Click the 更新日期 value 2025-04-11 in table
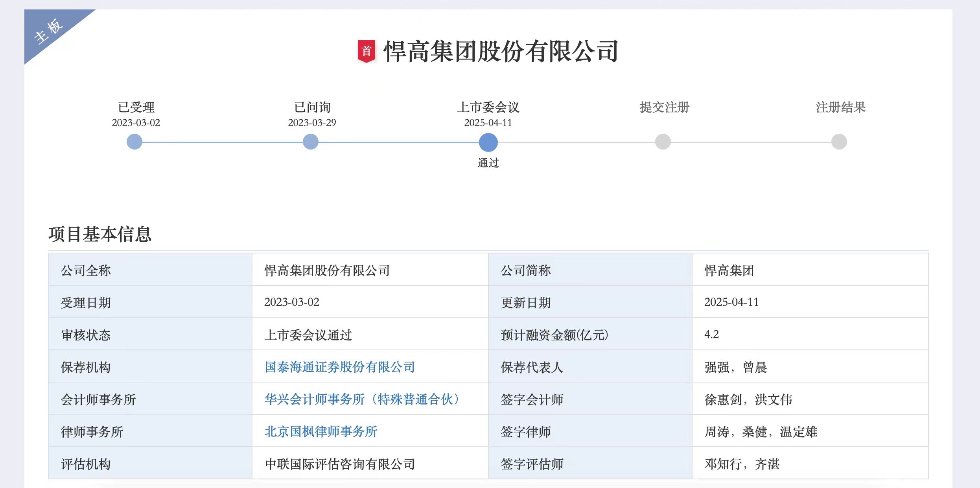Viewport: 980px width, 488px height. (x=731, y=302)
